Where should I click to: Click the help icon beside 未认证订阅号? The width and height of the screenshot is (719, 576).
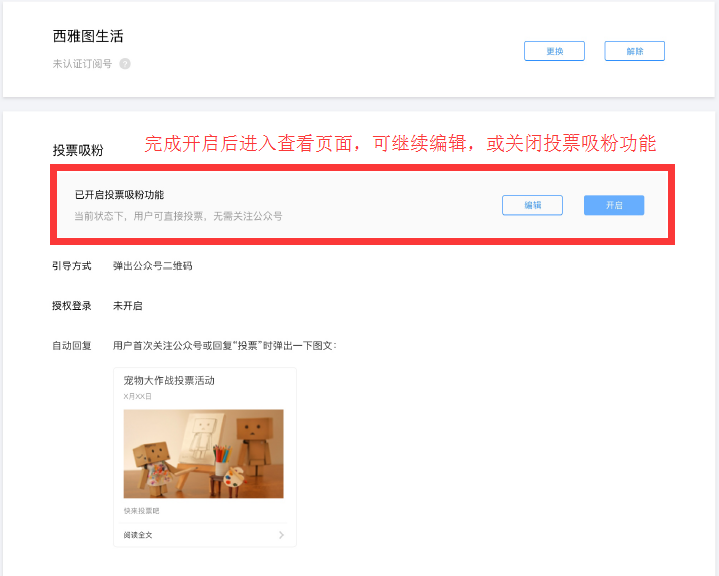[125, 64]
